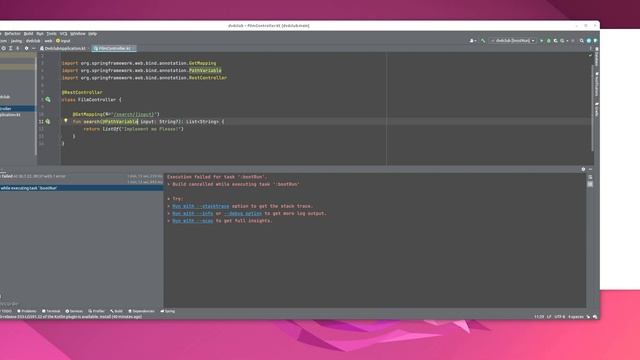Viewport: 640px width, 360px height.
Task: Select the highlighted controller file in project tree
Action: (x=18, y=109)
